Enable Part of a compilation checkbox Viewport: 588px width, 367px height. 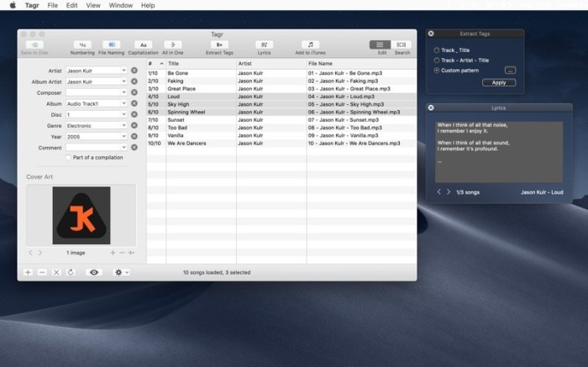click(x=69, y=157)
